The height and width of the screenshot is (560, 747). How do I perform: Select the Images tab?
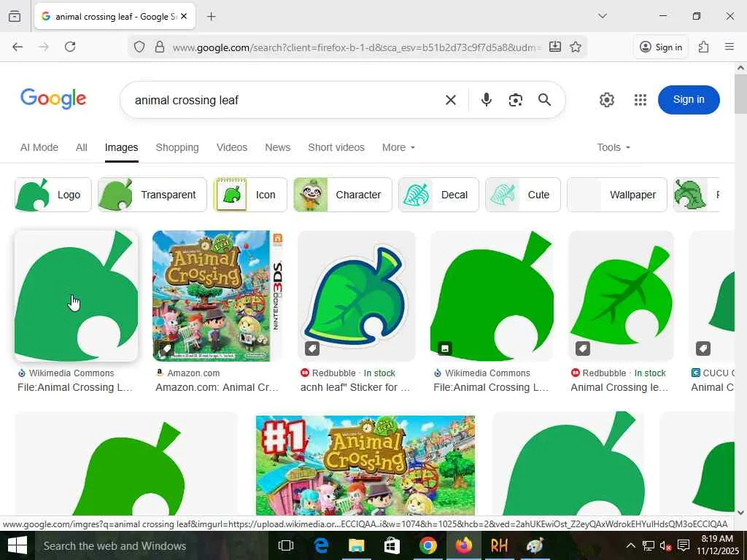[122, 147]
